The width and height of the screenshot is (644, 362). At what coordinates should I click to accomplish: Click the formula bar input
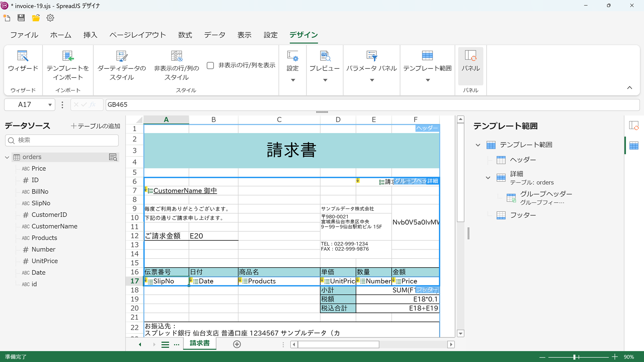pos(372,105)
